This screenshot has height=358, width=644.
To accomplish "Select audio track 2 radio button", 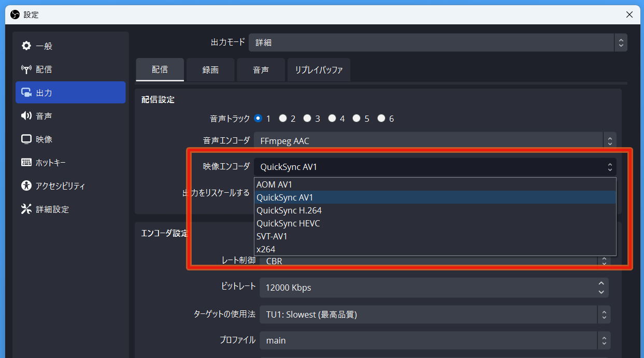I will tap(283, 119).
